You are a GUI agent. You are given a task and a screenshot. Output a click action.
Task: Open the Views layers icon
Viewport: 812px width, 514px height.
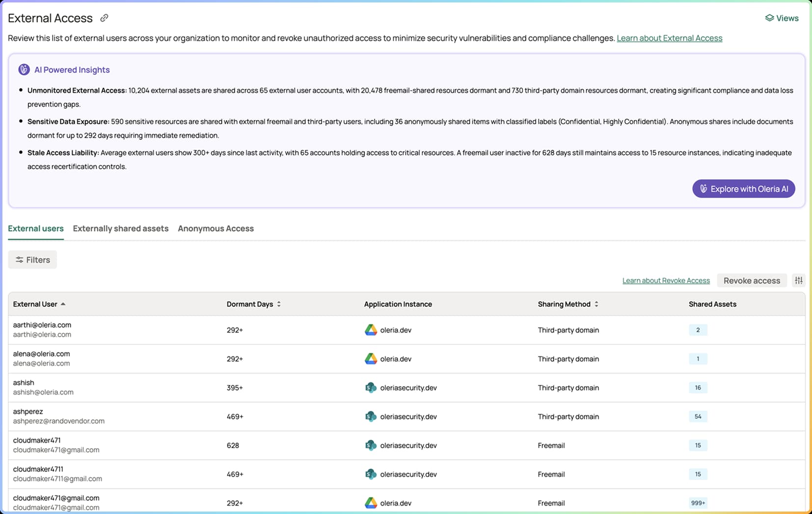coord(769,18)
